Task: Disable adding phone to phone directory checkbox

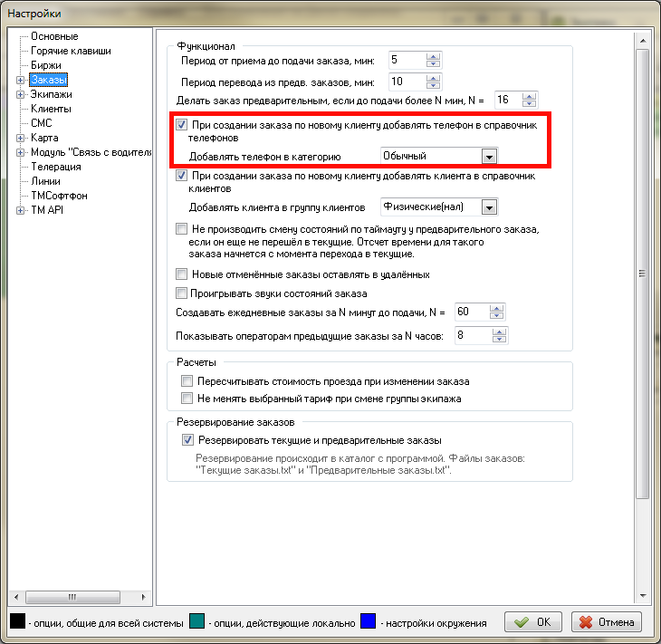Action: pyautogui.click(x=182, y=125)
